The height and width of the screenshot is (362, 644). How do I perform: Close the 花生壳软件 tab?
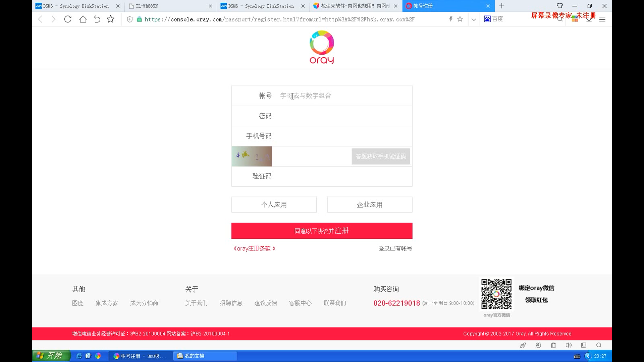pos(395,6)
